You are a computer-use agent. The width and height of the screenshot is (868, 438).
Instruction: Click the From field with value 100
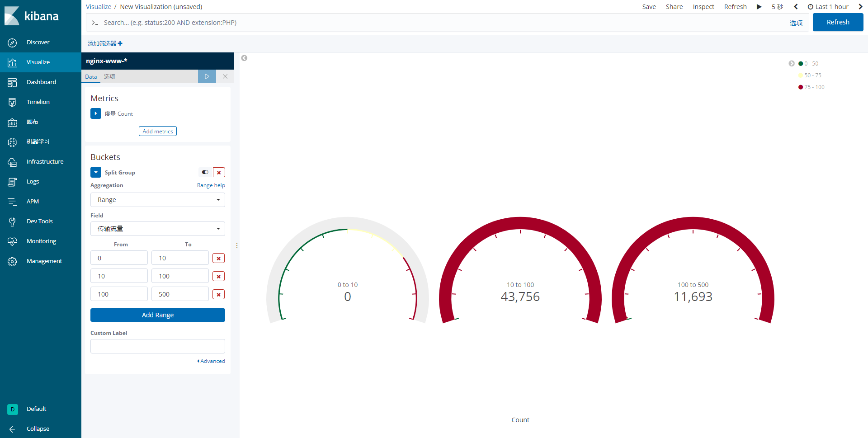(x=119, y=294)
